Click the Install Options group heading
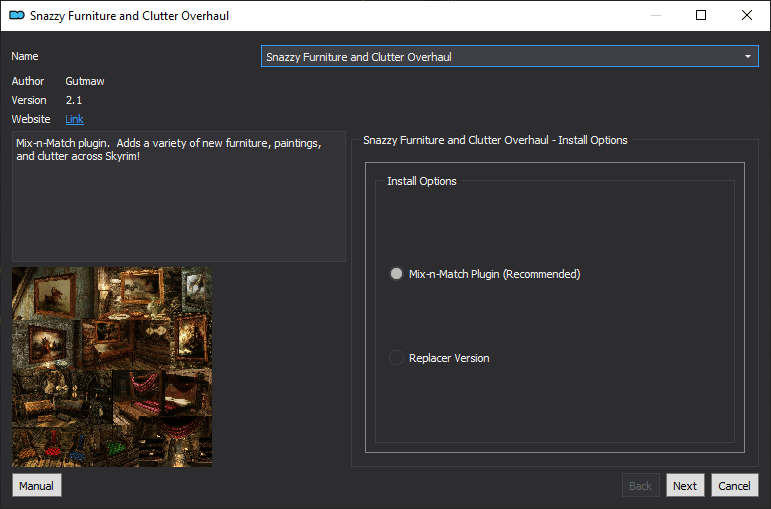The width and height of the screenshot is (771, 509). coord(422,181)
